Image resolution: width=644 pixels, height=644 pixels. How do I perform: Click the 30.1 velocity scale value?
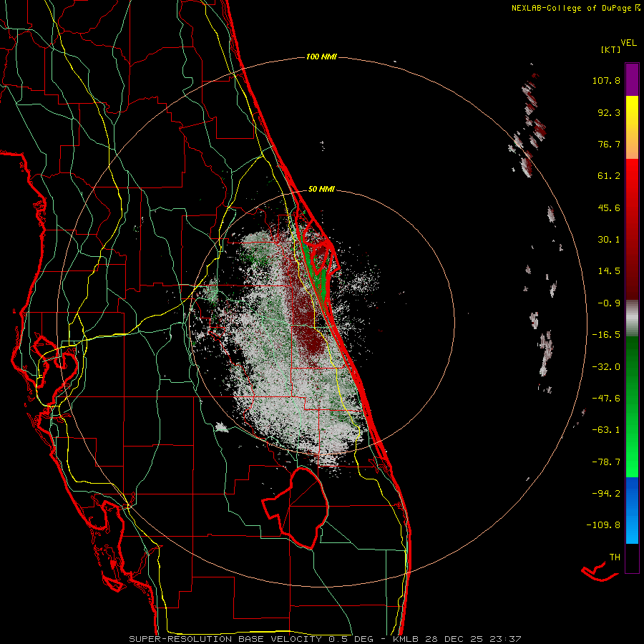click(609, 240)
